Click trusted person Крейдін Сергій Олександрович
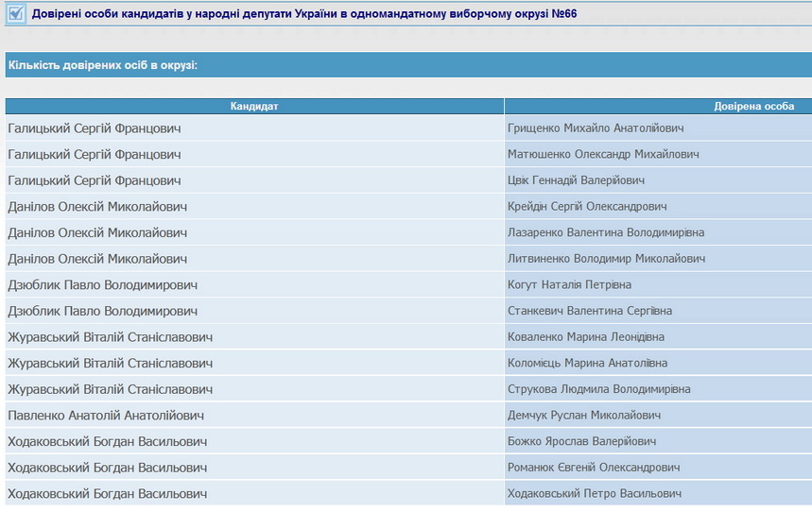 click(x=587, y=206)
